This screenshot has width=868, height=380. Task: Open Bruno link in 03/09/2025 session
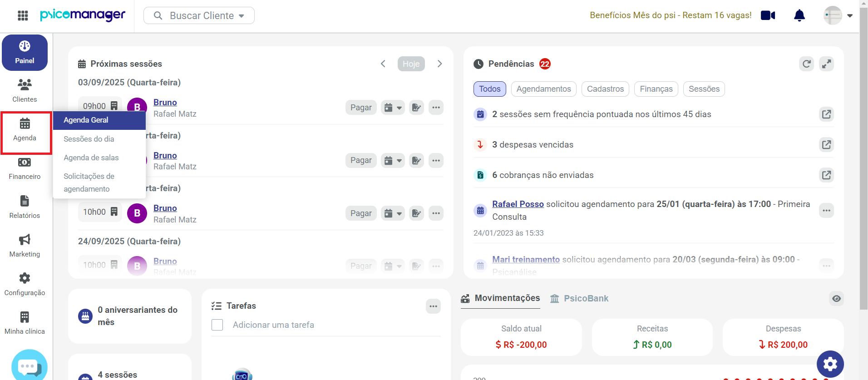165,103
